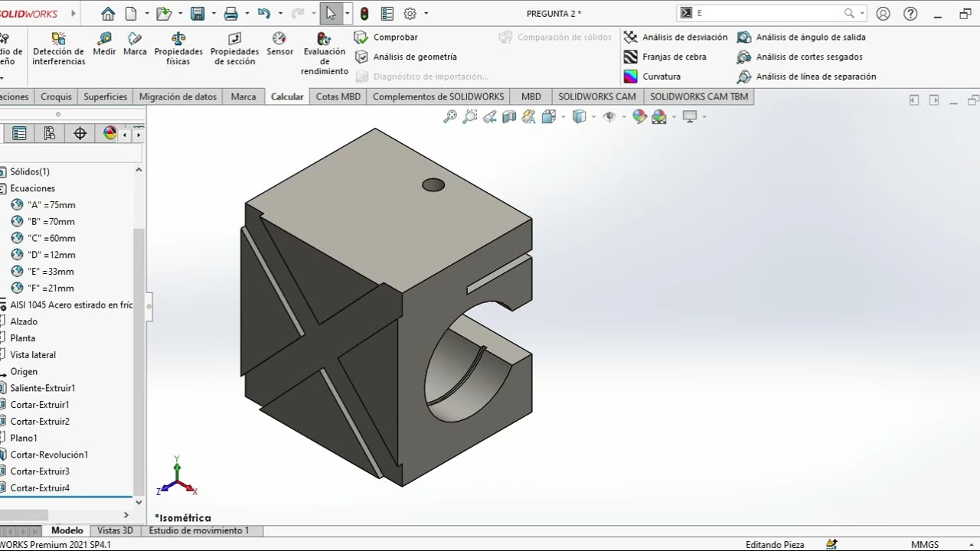Open Análisis de línea de separación
This screenshot has width=980, height=551.
point(807,77)
